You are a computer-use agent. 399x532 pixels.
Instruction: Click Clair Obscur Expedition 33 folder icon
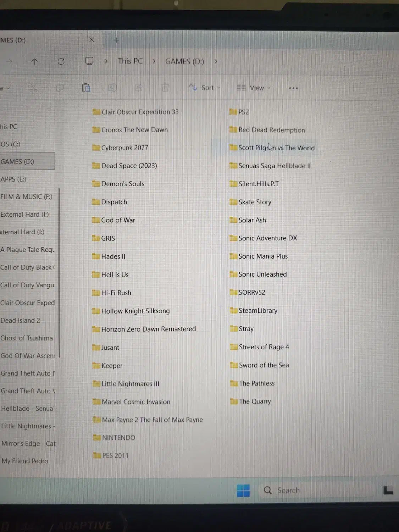click(96, 112)
